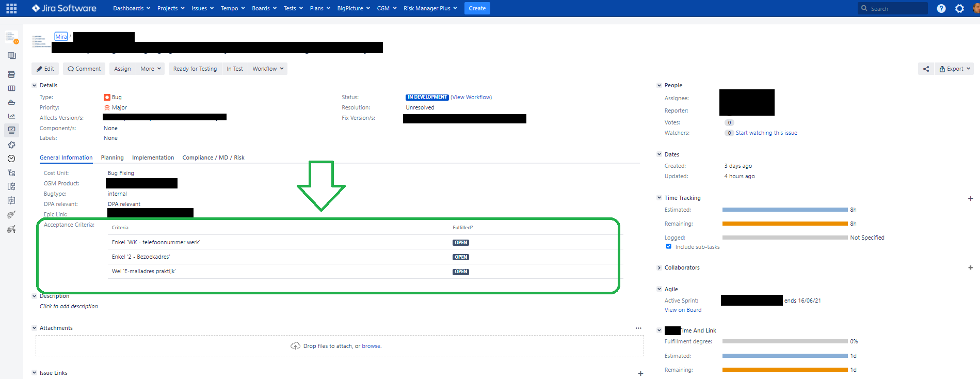Click the View on Board link
The height and width of the screenshot is (379, 980).
(683, 310)
